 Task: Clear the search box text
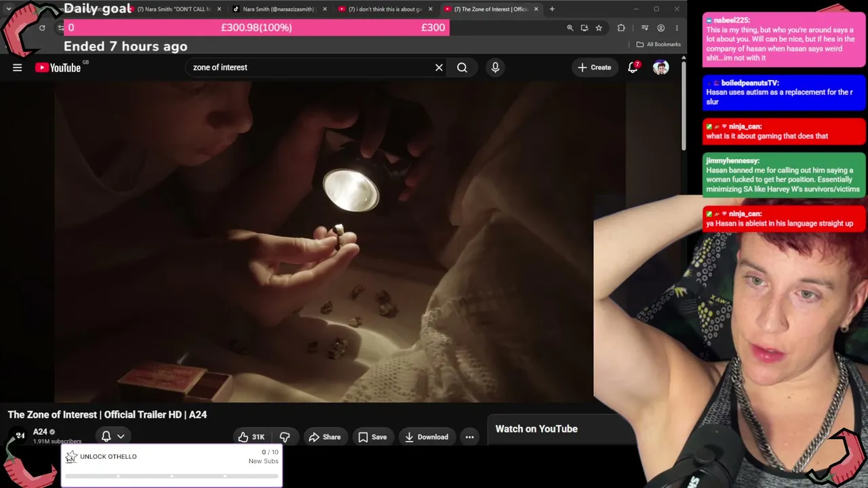[439, 67]
